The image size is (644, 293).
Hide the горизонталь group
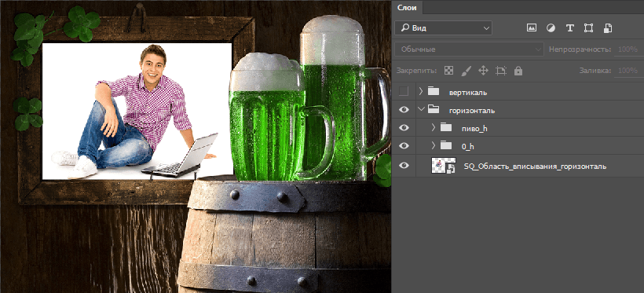point(404,110)
